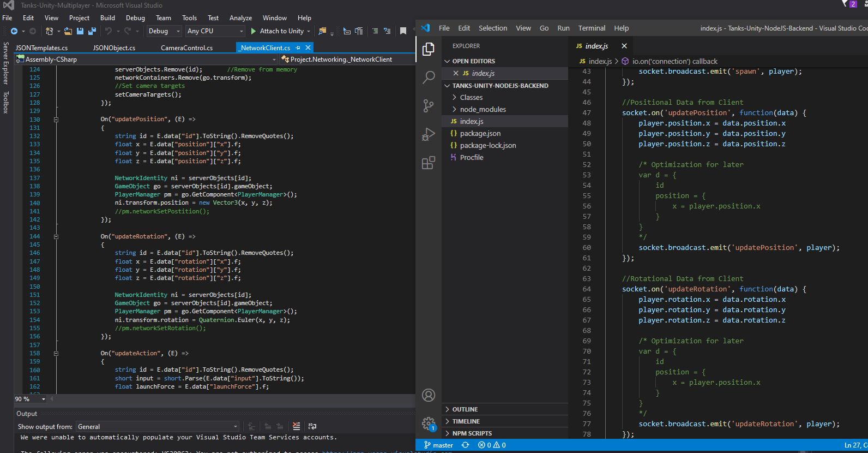This screenshot has height=453, width=868.
Task: Open the Debug configuration dropdown
Action: [164, 31]
